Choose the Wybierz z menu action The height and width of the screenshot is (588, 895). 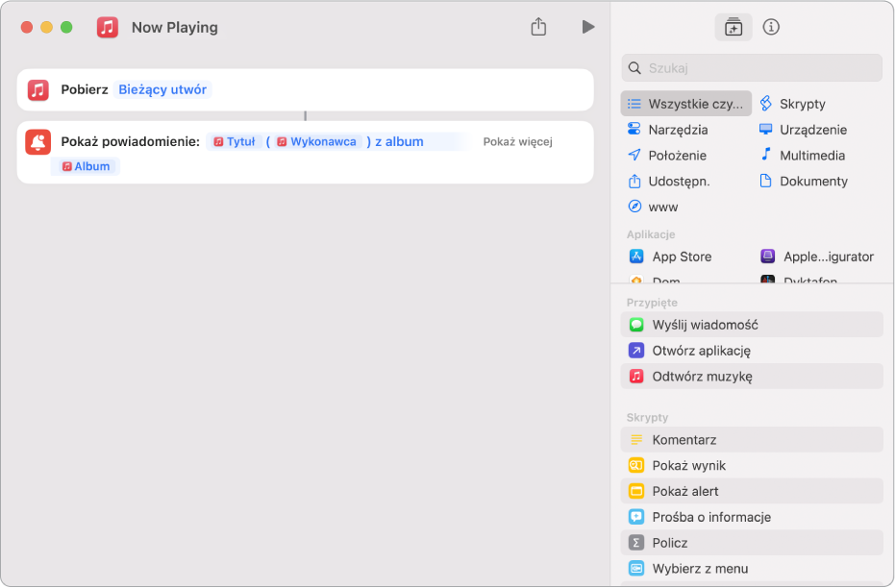(752, 569)
